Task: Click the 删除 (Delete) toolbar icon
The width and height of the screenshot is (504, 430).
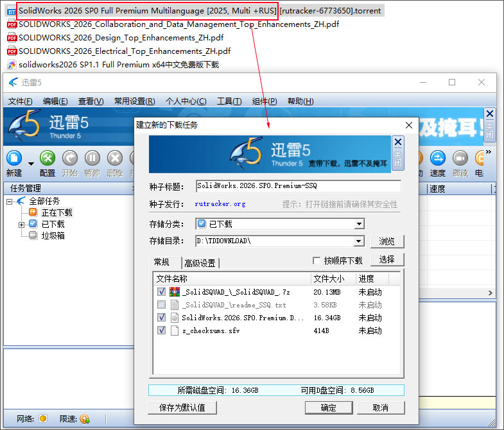Action: [115, 158]
